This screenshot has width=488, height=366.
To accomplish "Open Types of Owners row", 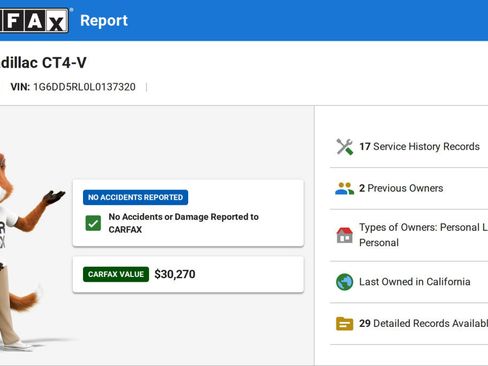I will coord(409,235).
